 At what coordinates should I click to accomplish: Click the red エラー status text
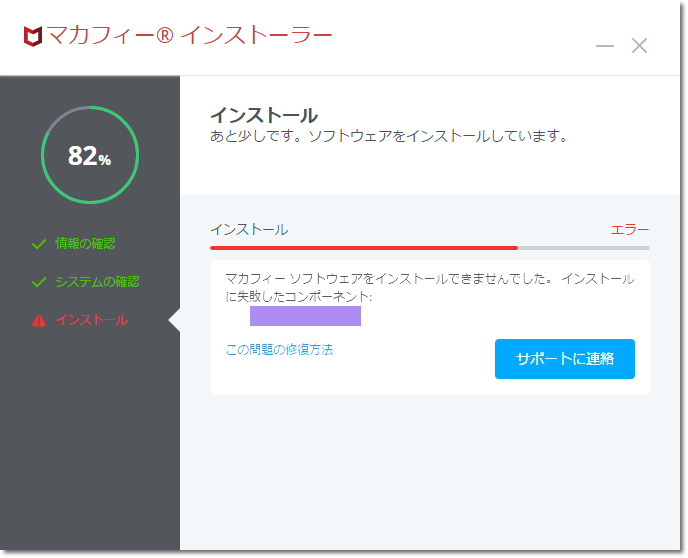click(630, 229)
